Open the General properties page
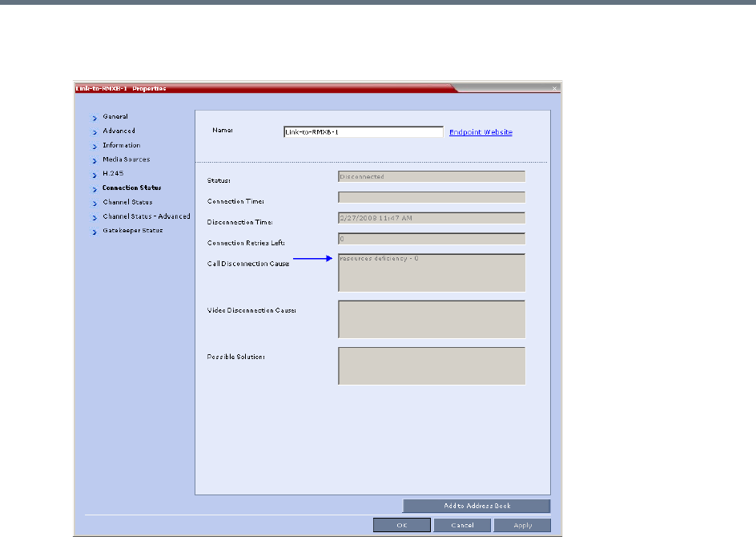This screenshot has width=756, height=537. point(115,117)
